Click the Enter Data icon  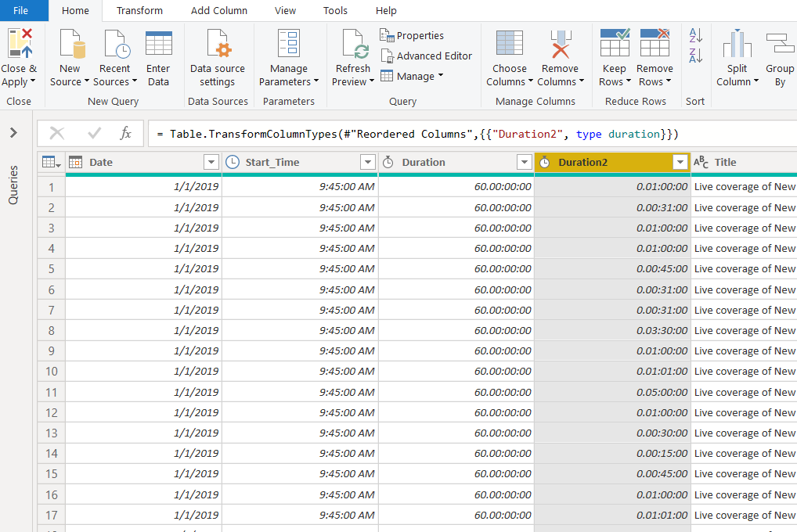158,44
